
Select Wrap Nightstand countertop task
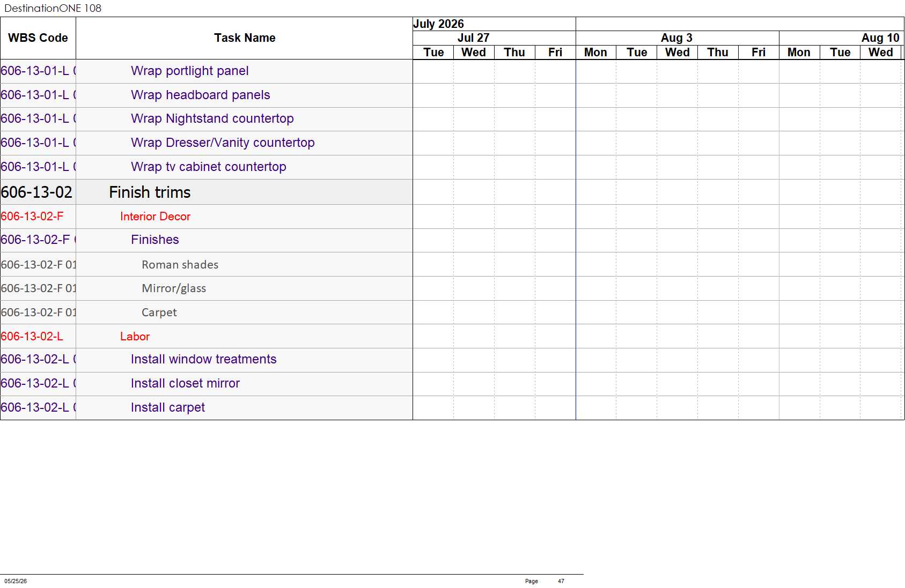point(212,118)
